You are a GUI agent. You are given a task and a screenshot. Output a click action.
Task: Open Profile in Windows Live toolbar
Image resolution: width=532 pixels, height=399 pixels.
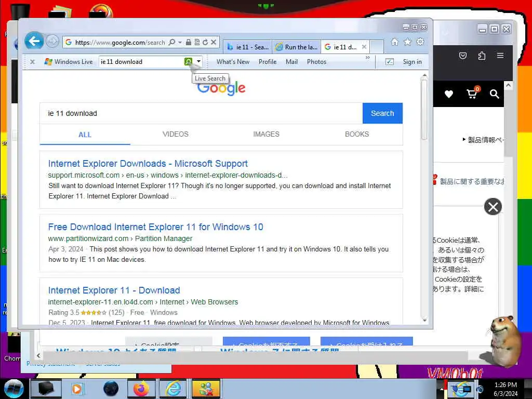[x=268, y=62]
